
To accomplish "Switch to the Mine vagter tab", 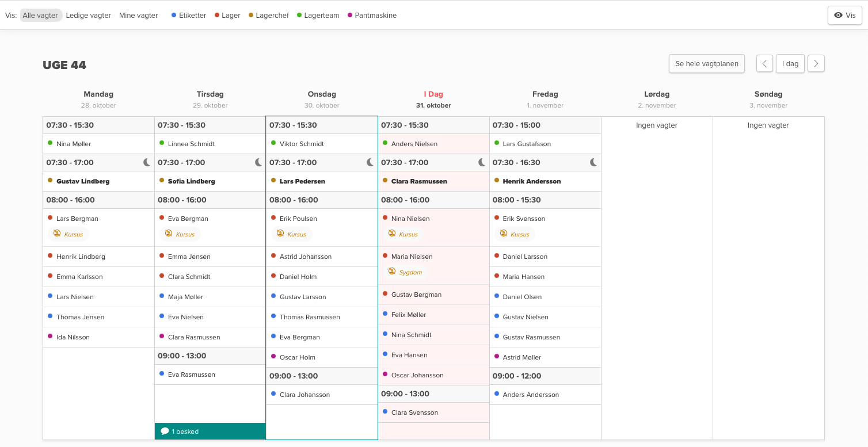I will 138,16.
